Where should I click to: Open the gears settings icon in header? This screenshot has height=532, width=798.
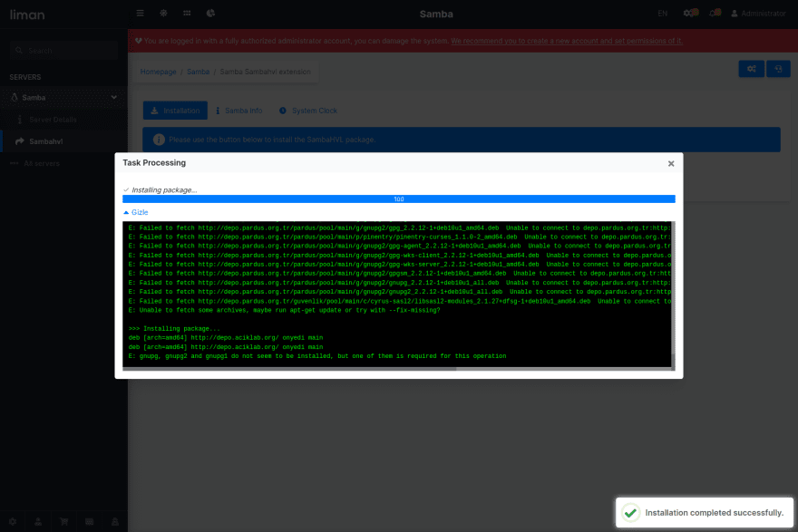690,14
